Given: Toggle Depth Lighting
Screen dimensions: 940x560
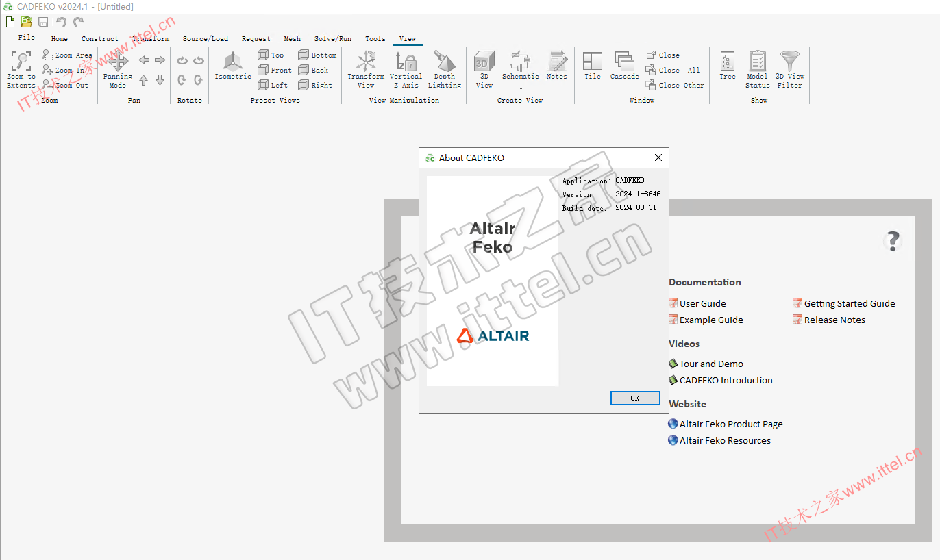Looking at the screenshot, I should coord(445,70).
